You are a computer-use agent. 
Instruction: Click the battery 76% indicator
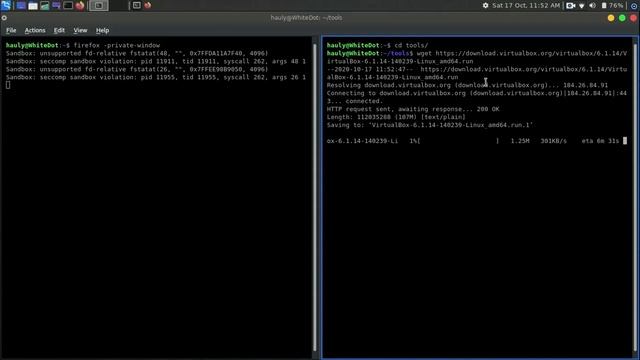(x=612, y=5)
